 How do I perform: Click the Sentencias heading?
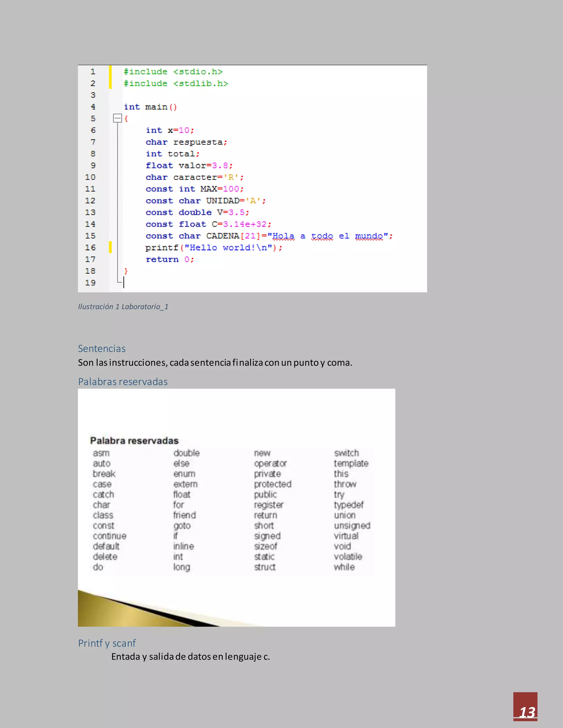102,348
